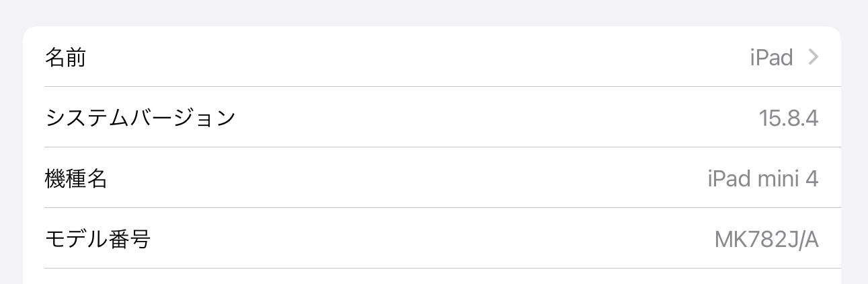Tap the システムバージョン label
868x284 pixels.
(140, 118)
